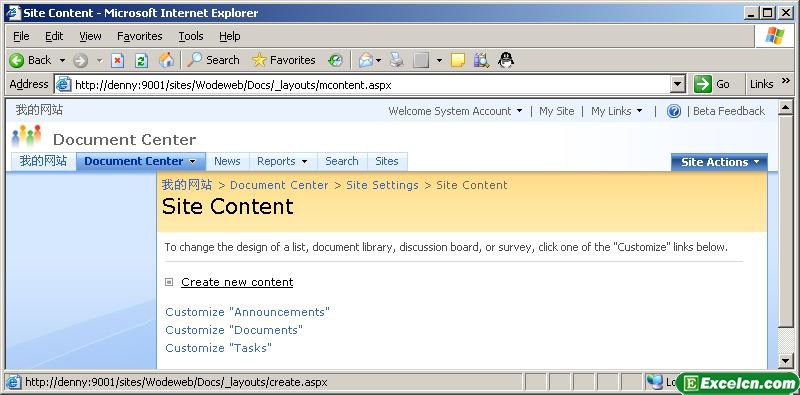
Task: Collapse the Create new content expander box
Action: pos(169,282)
